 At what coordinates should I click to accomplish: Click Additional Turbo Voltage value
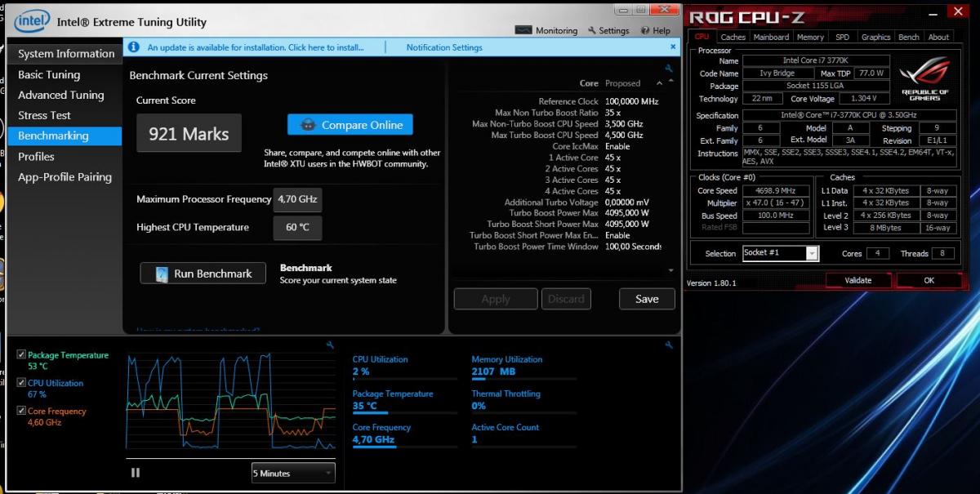coord(627,202)
